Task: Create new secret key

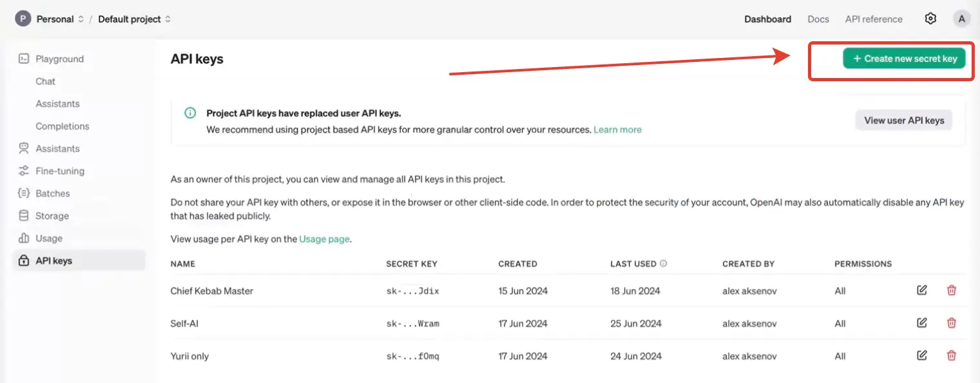Action: point(904,59)
